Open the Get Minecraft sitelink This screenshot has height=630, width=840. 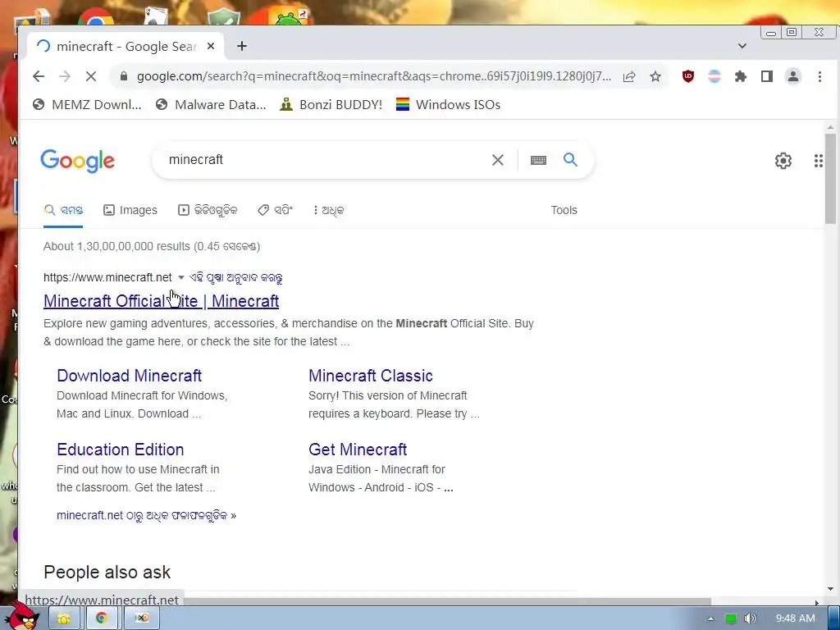pos(358,450)
